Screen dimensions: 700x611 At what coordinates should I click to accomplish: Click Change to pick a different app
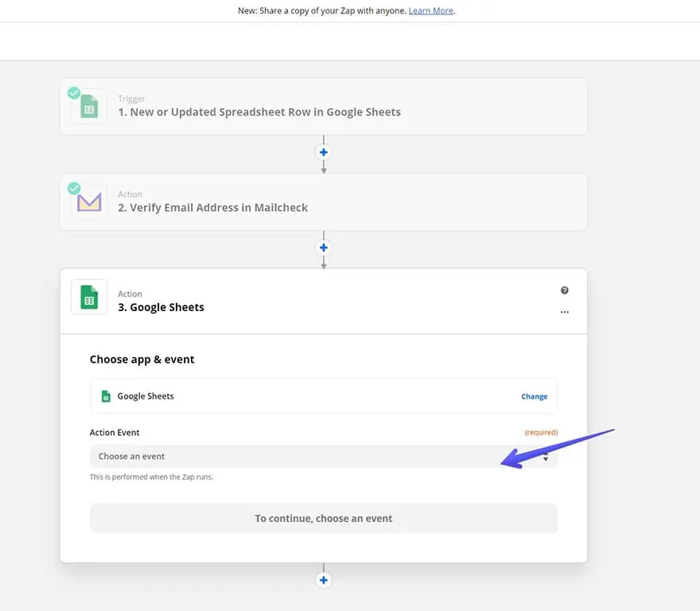[534, 396]
